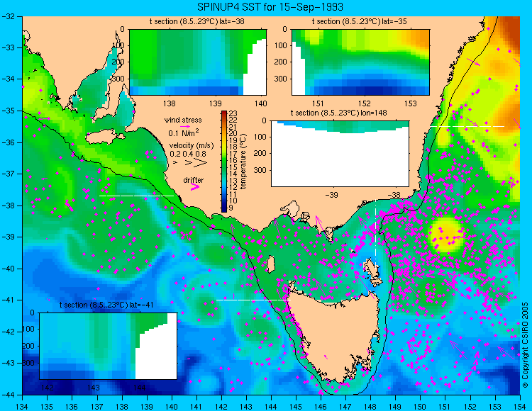Click the "velocity (m/s)" legend label
Viewport: 532px width, 411px height.
[x=192, y=146]
